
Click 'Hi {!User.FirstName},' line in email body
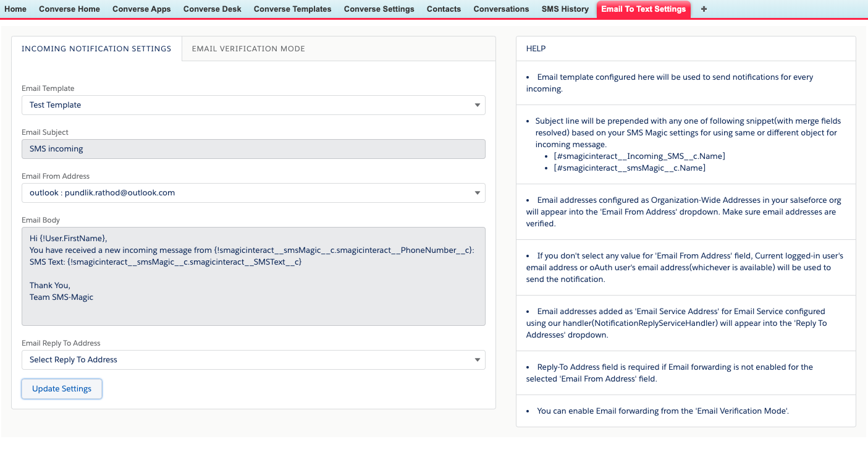tap(69, 239)
